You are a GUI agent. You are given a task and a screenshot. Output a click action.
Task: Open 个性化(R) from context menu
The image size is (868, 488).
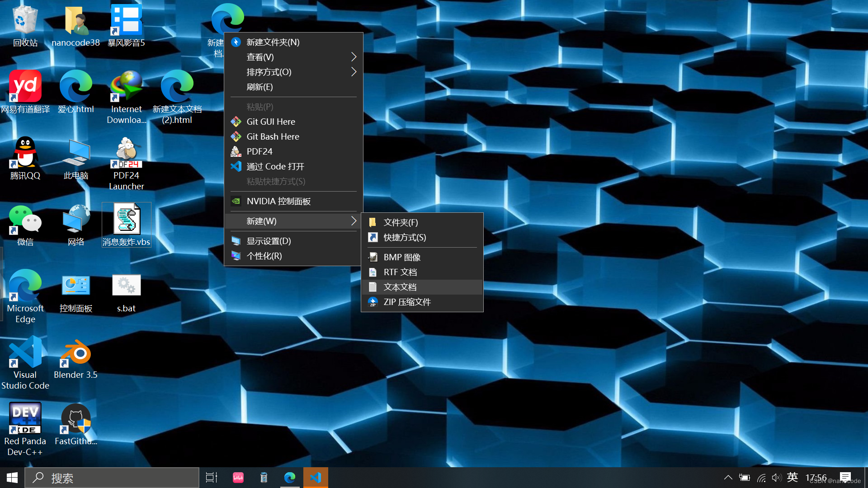click(x=294, y=256)
